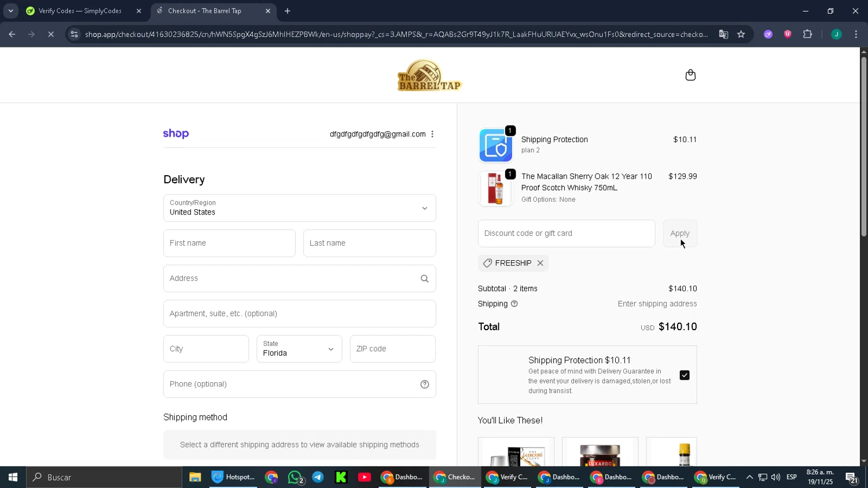The image size is (868, 488).
Task: Focus the Last name field
Action: [x=370, y=243]
